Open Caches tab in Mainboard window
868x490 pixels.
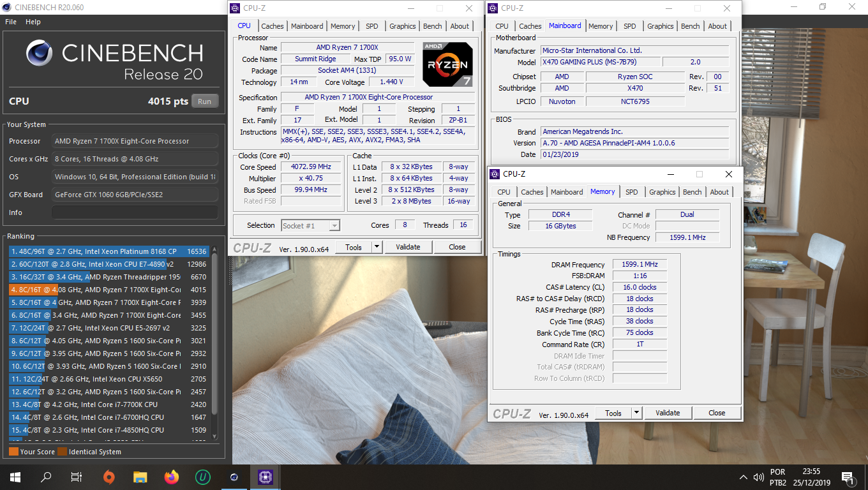(x=530, y=26)
